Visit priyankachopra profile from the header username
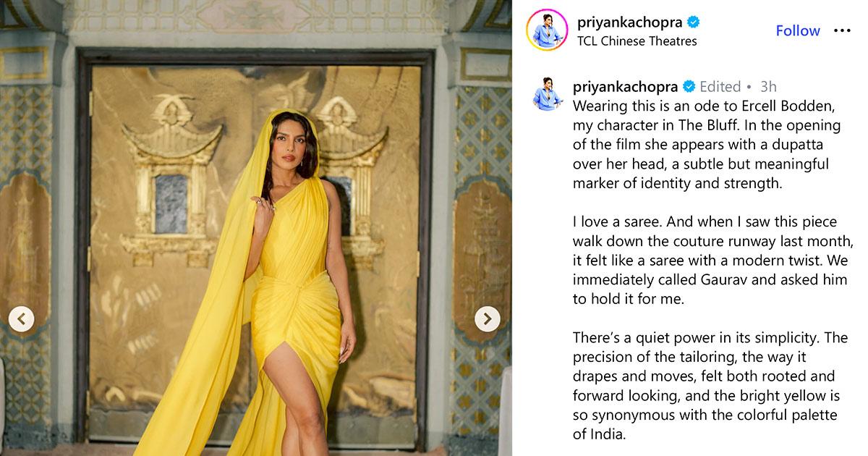 click(x=629, y=22)
